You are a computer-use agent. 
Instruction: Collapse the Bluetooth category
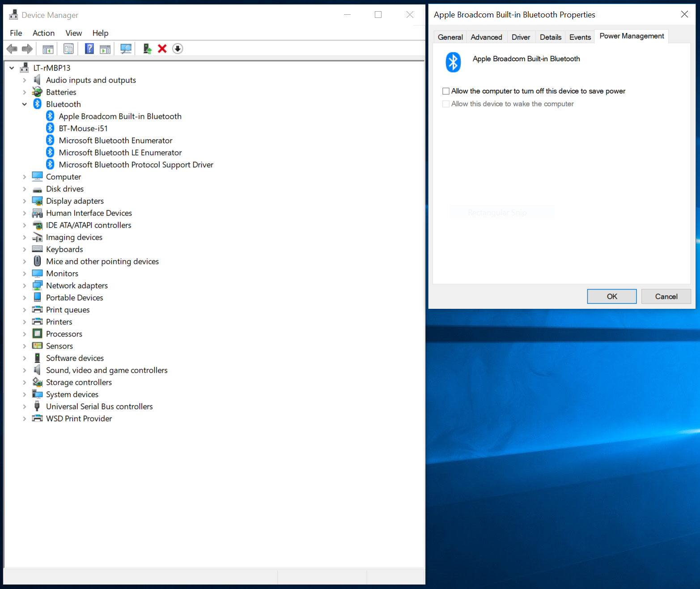25,104
